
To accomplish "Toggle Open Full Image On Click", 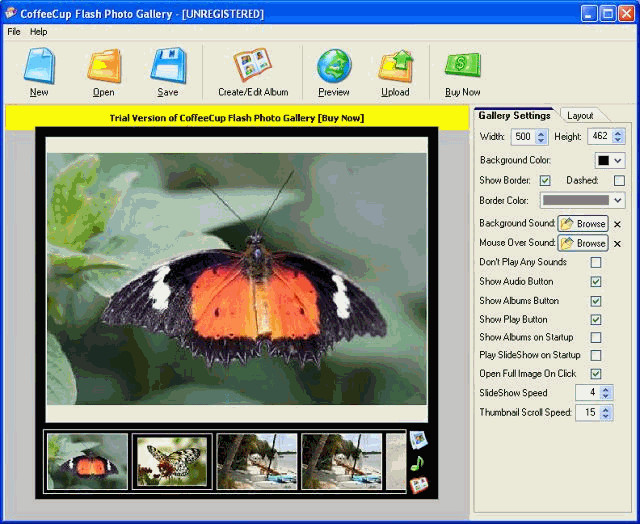I will (596, 374).
